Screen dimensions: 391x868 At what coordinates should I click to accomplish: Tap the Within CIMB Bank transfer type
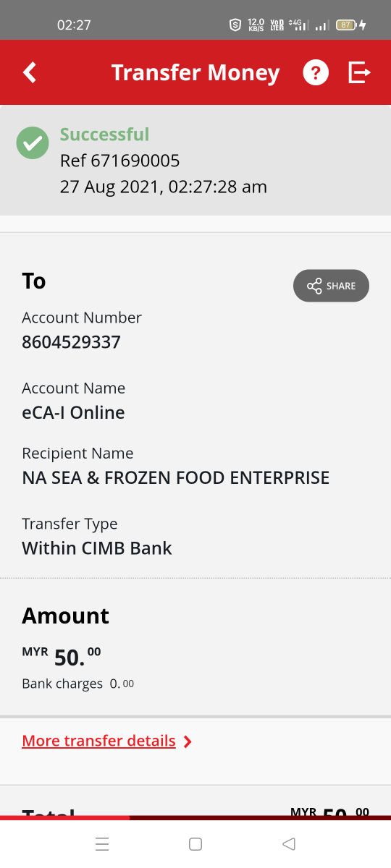coord(97,548)
